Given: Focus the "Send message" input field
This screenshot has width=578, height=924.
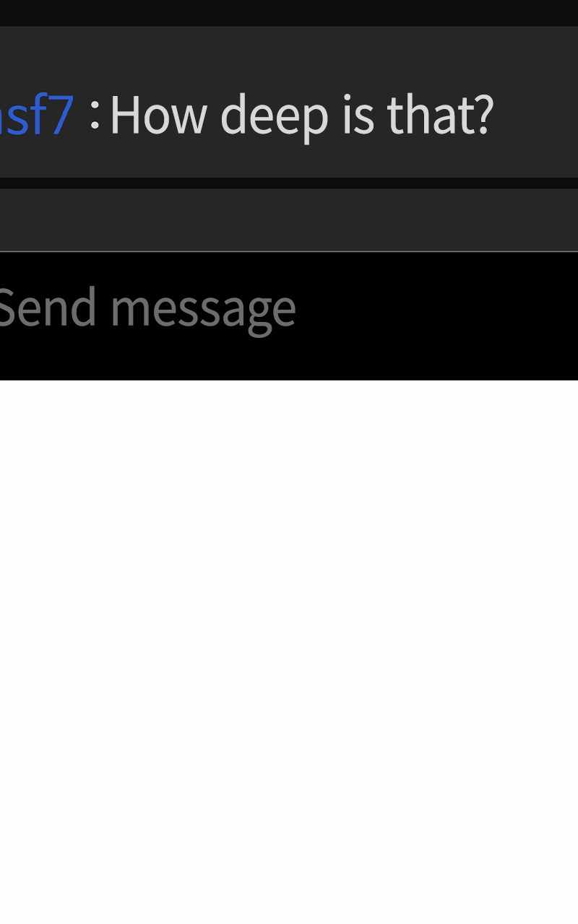Looking at the screenshot, I should [289, 316].
